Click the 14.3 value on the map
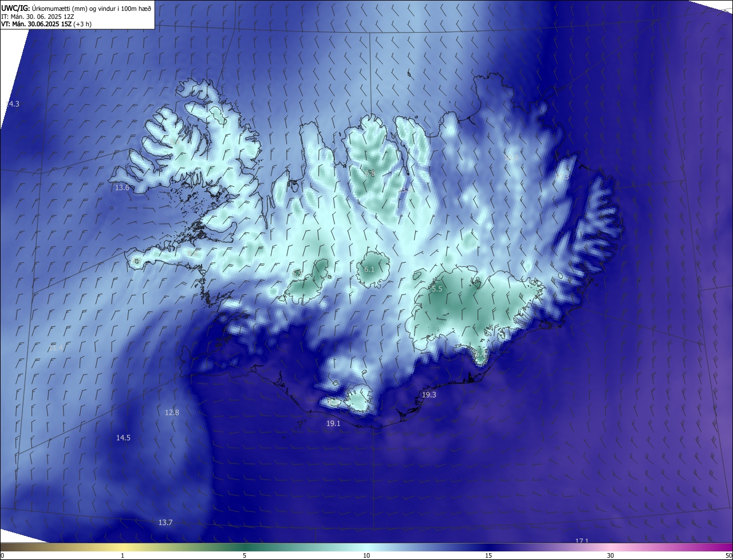733x560 pixels. coord(12,104)
